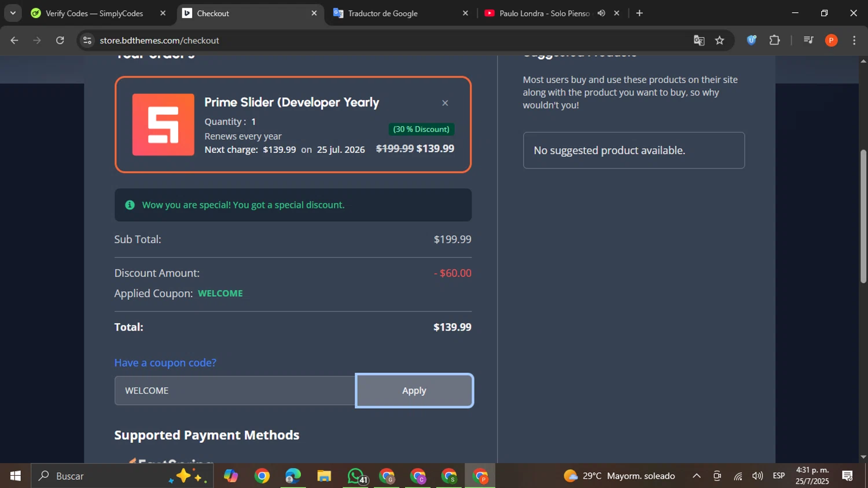
Task: Open a new browser tab
Action: [639, 13]
